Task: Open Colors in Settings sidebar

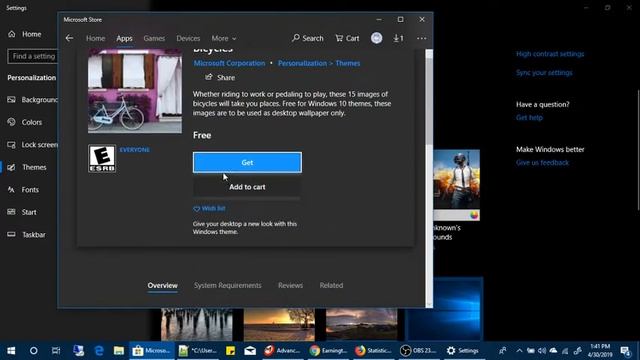Action: coord(25,122)
